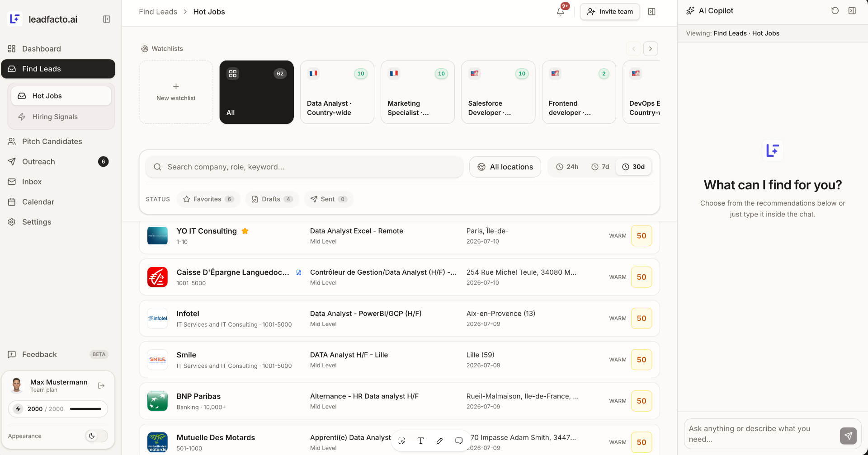Viewport: 868px width, 455px height.
Task: Click the leadfacto.ai logo icon
Action: [x=15, y=19]
